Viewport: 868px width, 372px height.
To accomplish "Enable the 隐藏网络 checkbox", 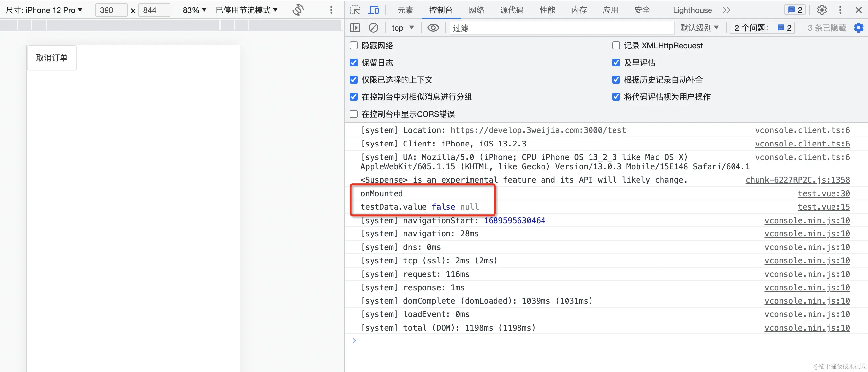I will pos(354,45).
